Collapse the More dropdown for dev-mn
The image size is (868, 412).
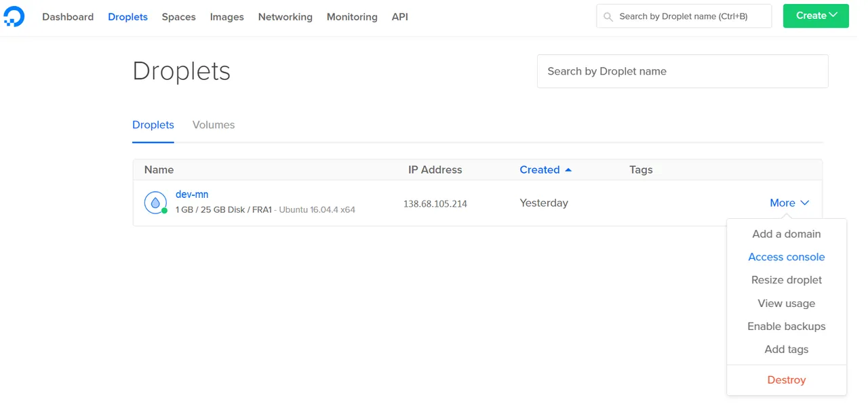789,203
